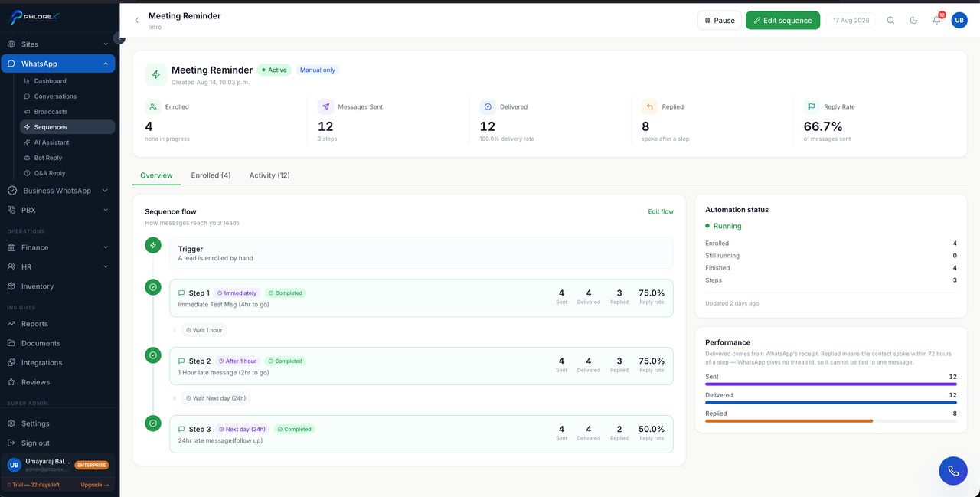Expand the HR menu chevron
Viewport: 980px width, 497px height.
[x=105, y=266]
